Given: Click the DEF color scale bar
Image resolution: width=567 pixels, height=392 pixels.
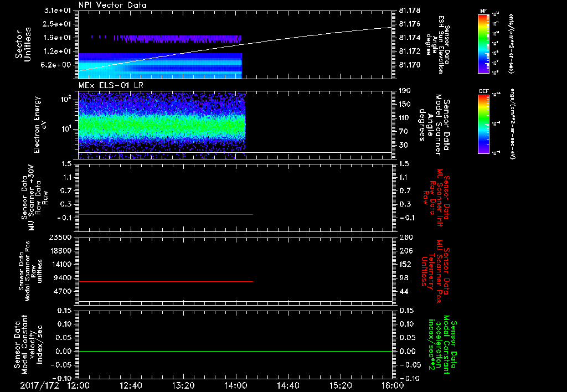Looking at the screenshot, I should 483,124.
